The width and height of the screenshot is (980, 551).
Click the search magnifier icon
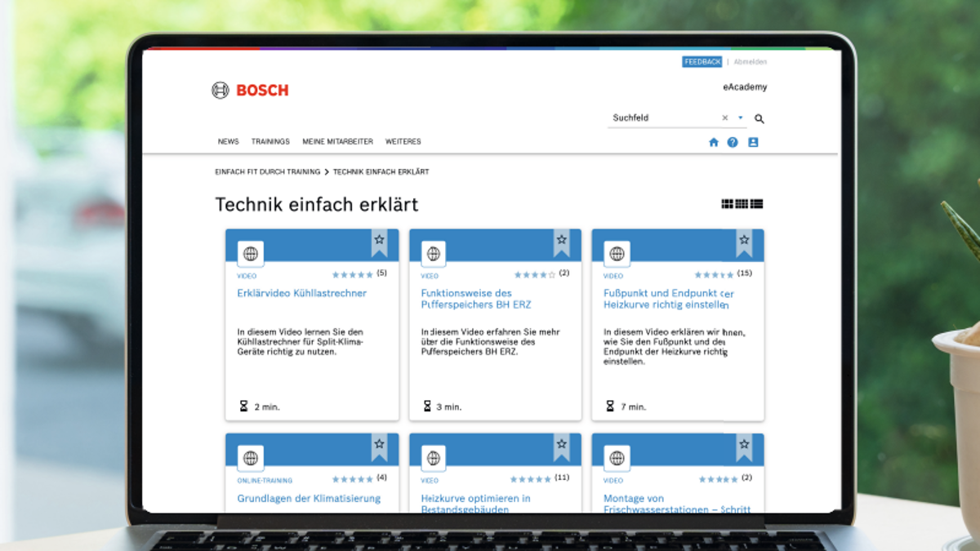click(759, 119)
